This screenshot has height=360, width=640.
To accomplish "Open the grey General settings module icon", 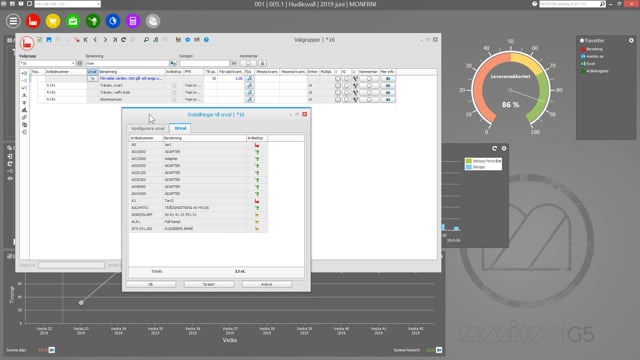I will [153, 21].
